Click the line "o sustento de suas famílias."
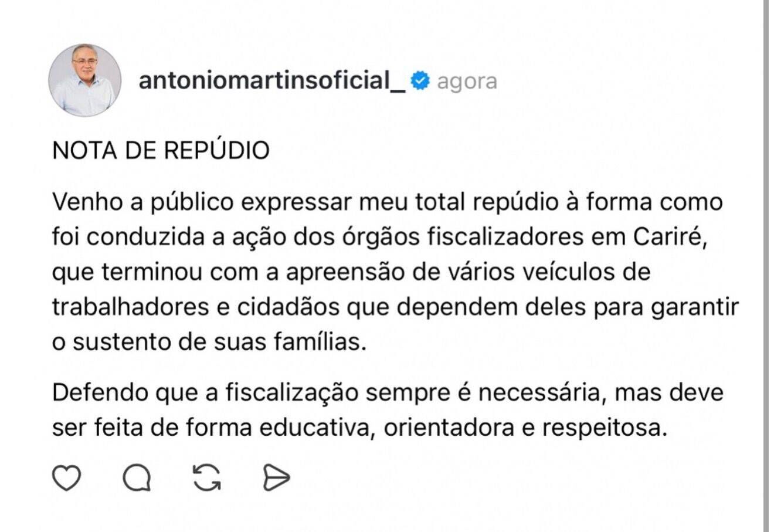774x532 pixels. point(209,341)
